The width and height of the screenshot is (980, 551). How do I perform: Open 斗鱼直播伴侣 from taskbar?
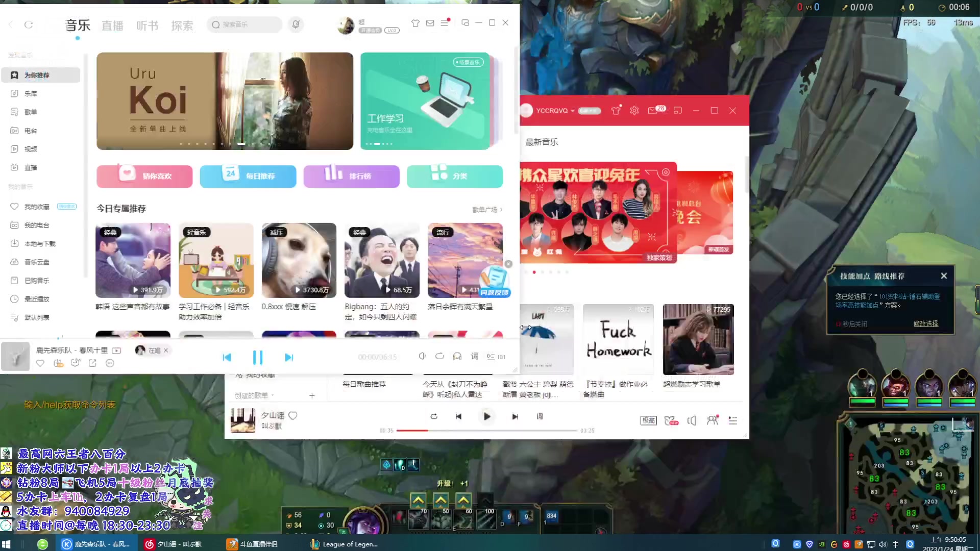(252, 544)
